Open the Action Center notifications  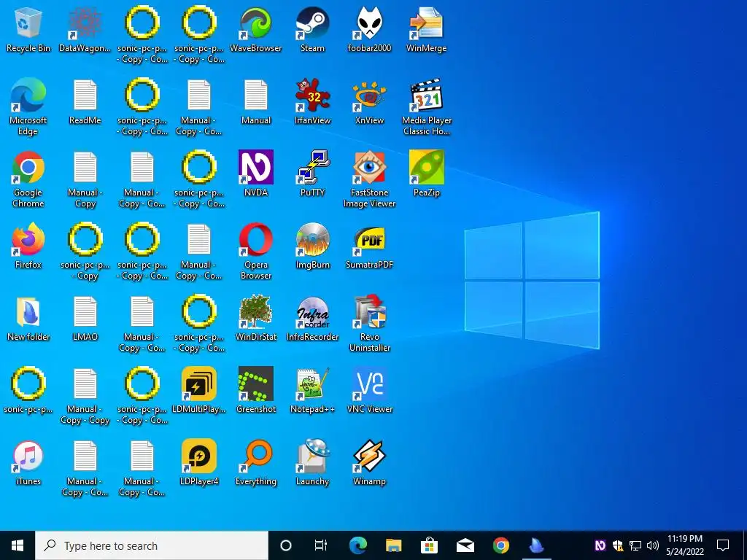point(723,545)
